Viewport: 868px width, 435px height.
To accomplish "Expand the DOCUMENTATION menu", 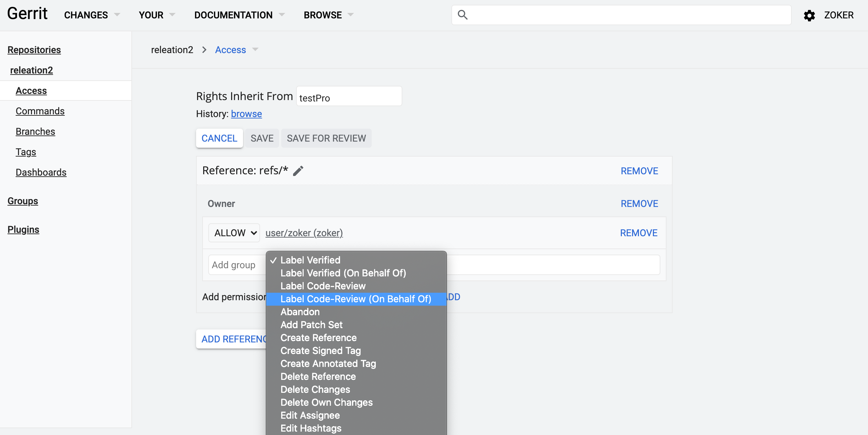I will pyautogui.click(x=239, y=15).
